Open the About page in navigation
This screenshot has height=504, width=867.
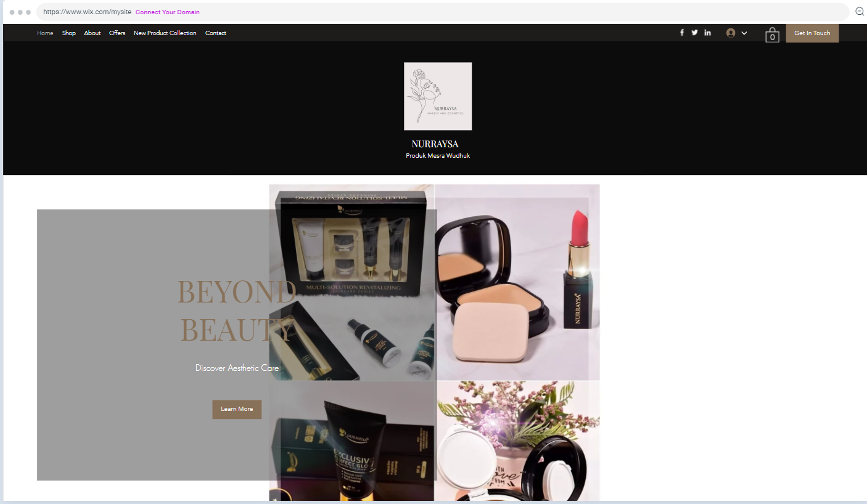[92, 33]
